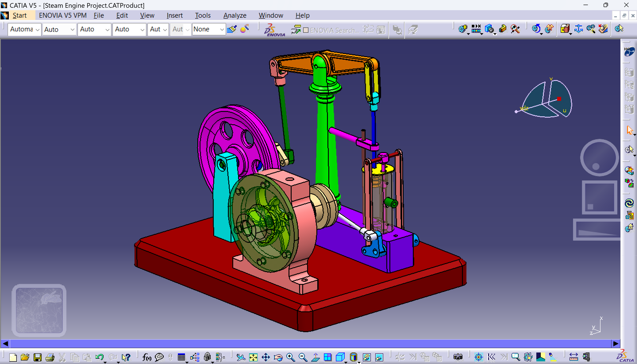This screenshot has width=637, height=364.
Task: Click the Fit All In icon
Action: pyautogui.click(x=253, y=357)
